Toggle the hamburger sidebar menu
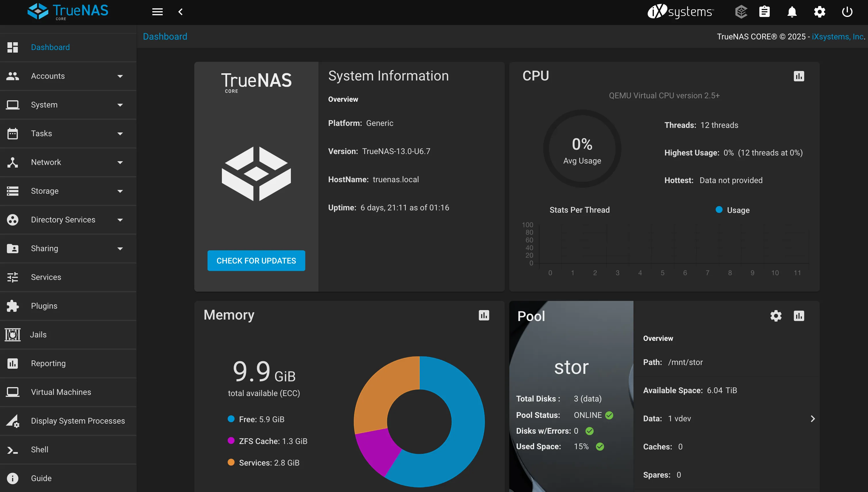This screenshot has height=492, width=868. tap(158, 12)
